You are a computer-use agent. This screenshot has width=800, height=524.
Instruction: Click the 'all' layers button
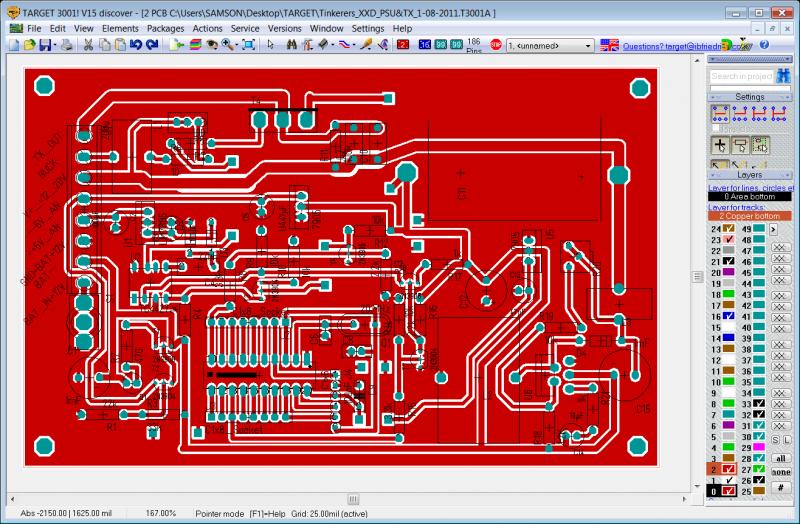coord(780,457)
